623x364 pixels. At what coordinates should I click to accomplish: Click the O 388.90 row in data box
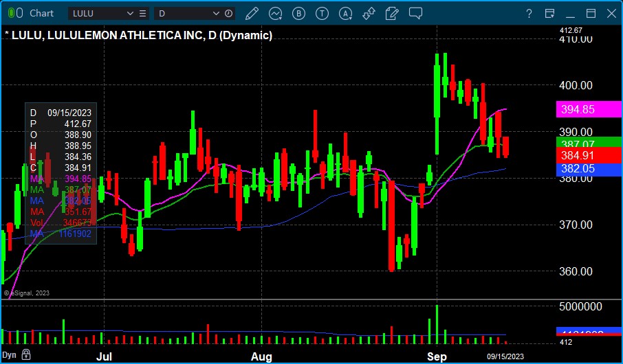[61, 135]
